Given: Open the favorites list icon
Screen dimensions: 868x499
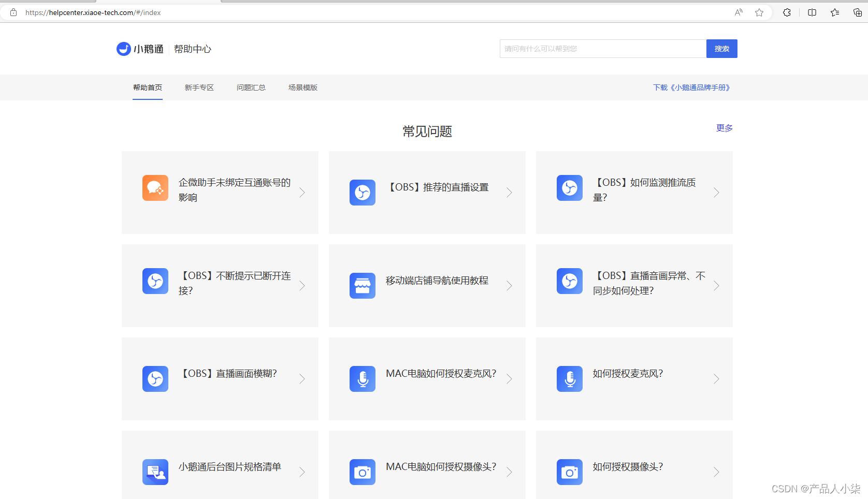Looking at the screenshot, I should click(x=835, y=12).
